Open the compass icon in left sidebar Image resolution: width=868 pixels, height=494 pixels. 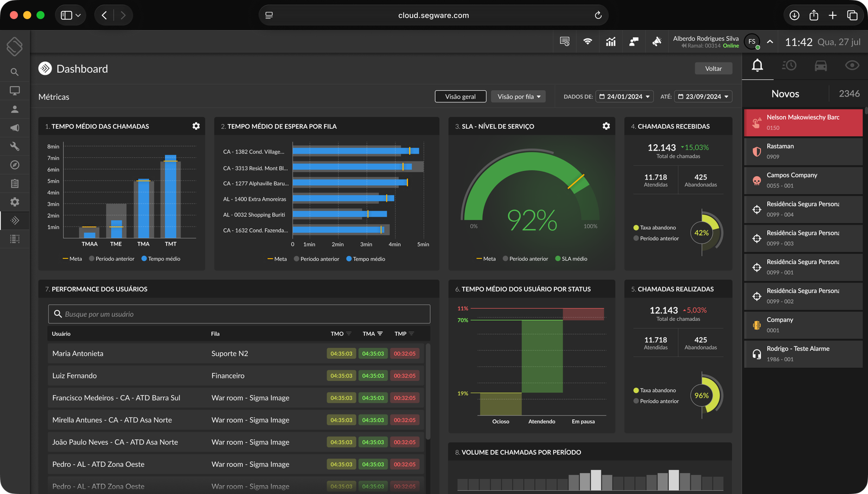pyautogui.click(x=15, y=165)
